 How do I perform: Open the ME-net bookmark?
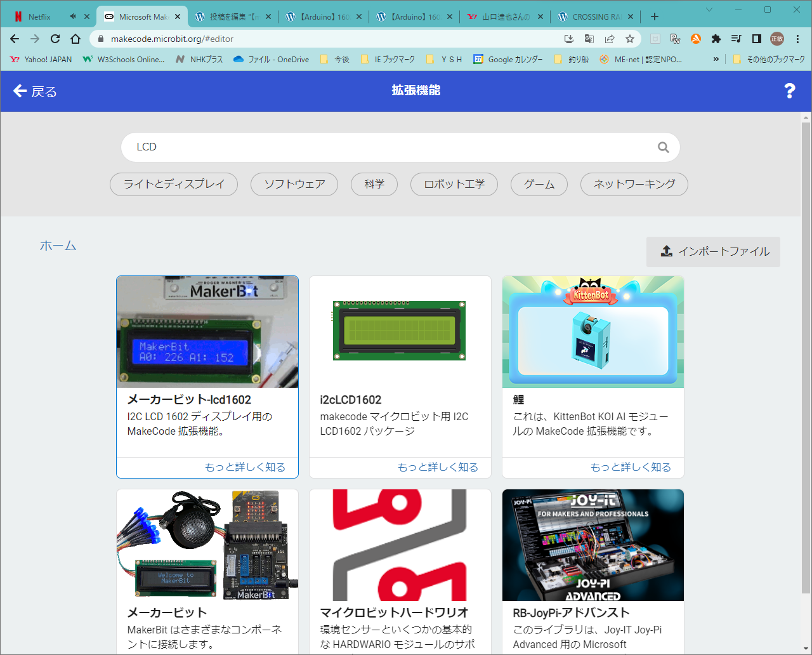tap(641, 59)
